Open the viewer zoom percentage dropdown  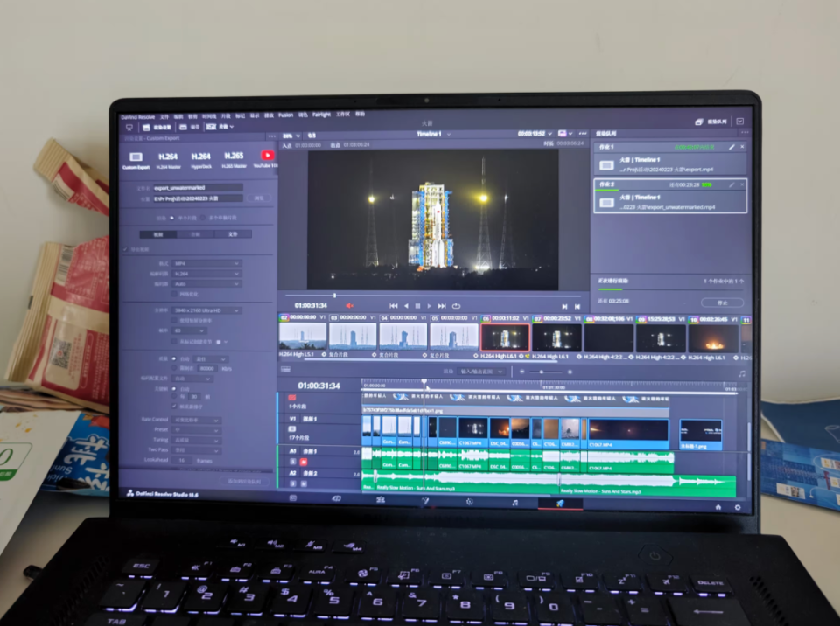coord(291,136)
